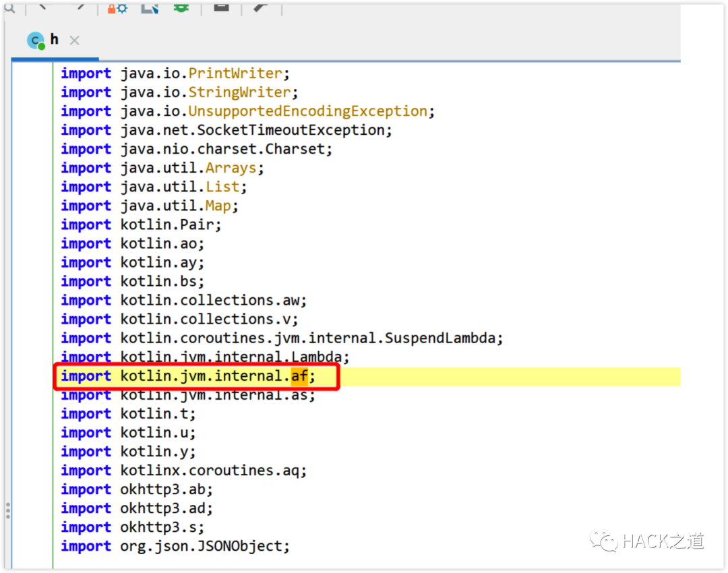
Task: Click the kotlin.Pair import line
Action: pos(141,224)
